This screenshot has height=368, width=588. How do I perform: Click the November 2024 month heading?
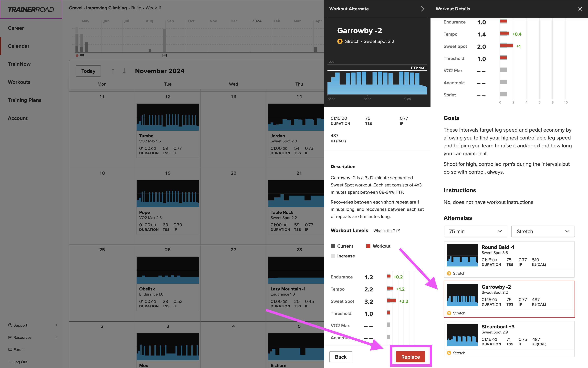pyautogui.click(x=160, y=71)
